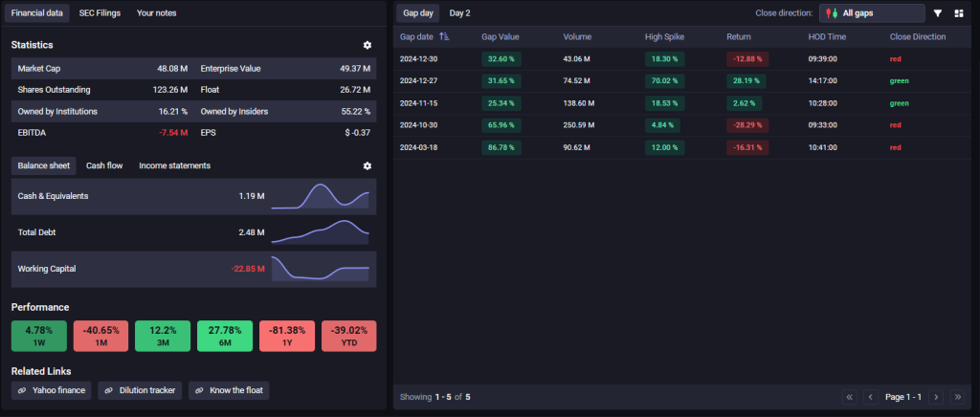Go to previous page arrow
Viewport: 980px width, 417px height.
pyautogui.click(x=871, y=397)
